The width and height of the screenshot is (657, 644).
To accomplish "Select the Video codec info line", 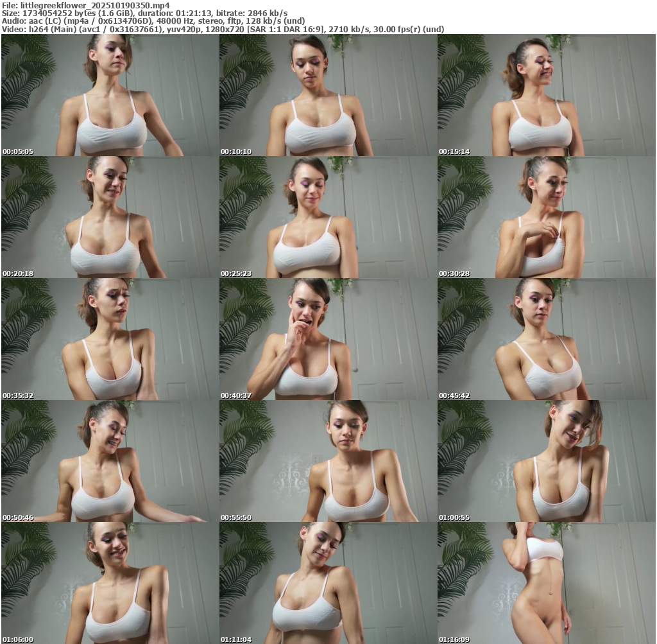I will click(223, 29).
